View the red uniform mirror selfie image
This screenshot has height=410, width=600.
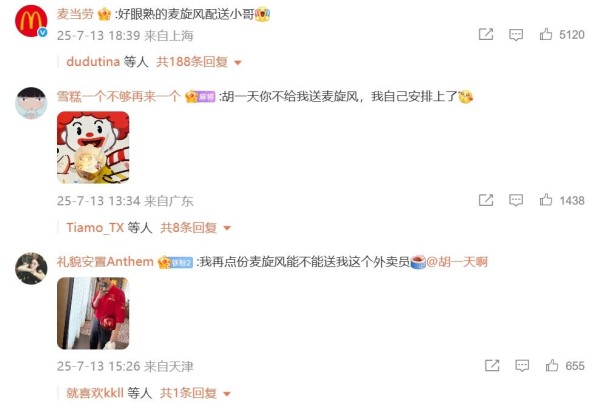click(x=93, y=313)
